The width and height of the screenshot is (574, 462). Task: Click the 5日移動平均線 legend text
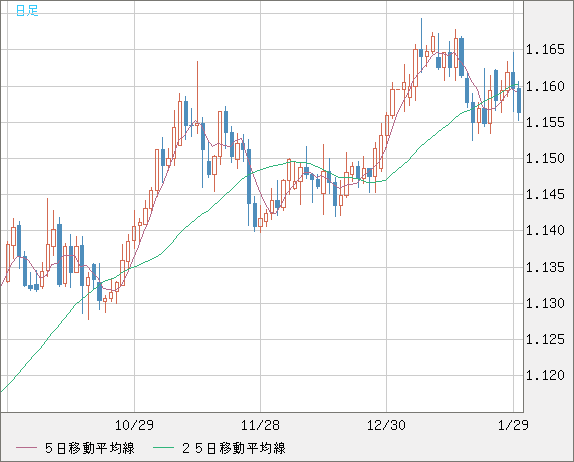(x=90, y=448)
